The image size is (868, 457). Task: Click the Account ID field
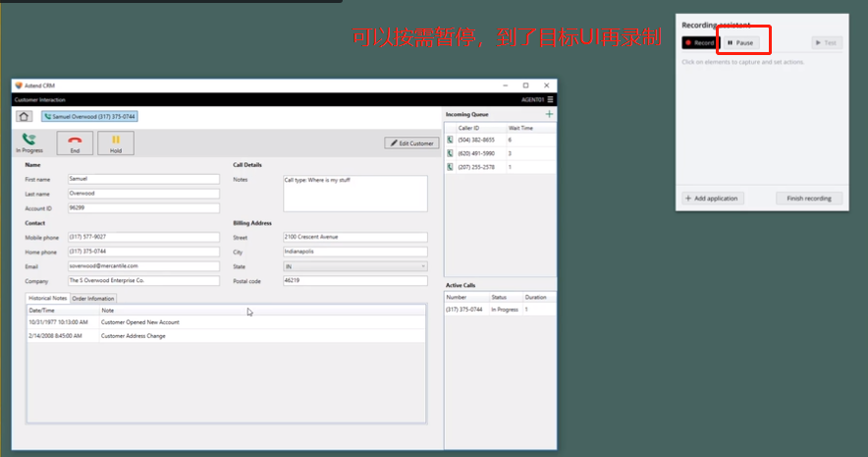click(x=144, y=207)
